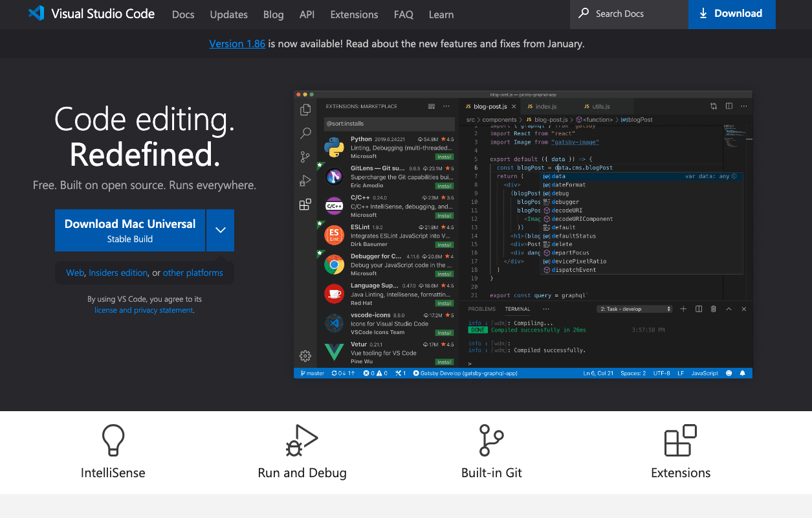Click the blue Download button in header
This screenshot has width=812, height=518.
732,14
